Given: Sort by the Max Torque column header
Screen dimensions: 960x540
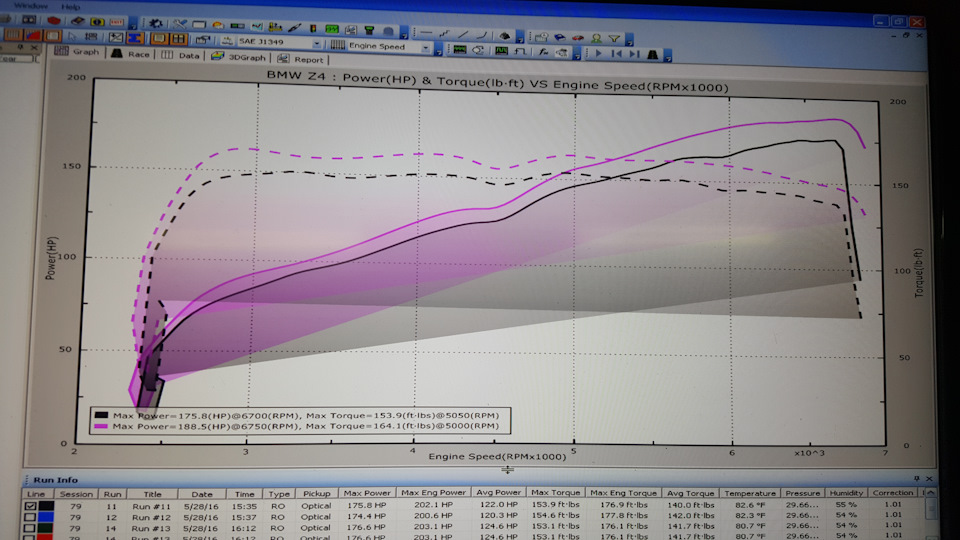Looking at the screenshot, I should 555,492.
